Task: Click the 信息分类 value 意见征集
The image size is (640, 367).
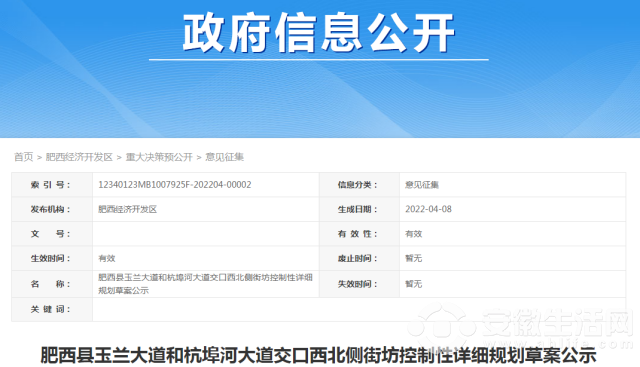Action: point(422,185)
